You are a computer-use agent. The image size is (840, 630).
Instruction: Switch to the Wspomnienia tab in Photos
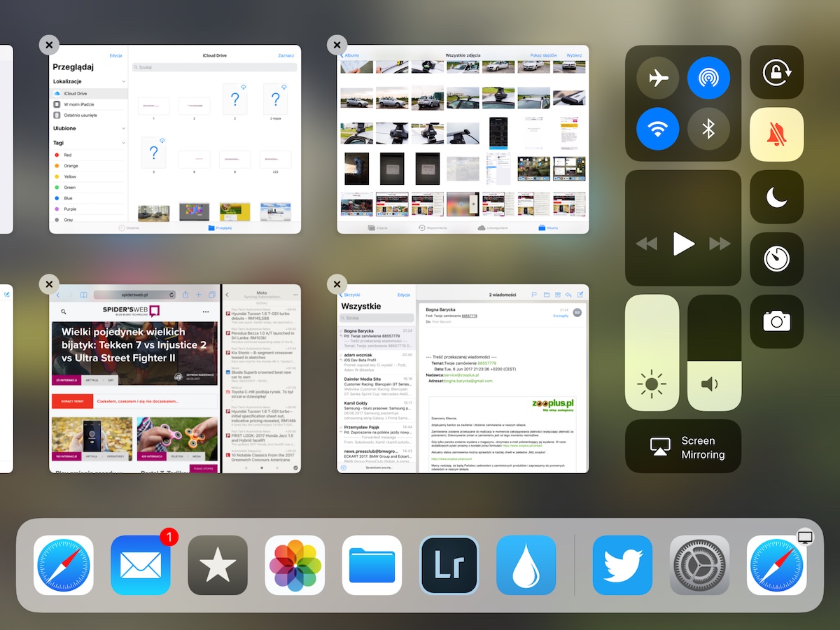coord(432,227)
